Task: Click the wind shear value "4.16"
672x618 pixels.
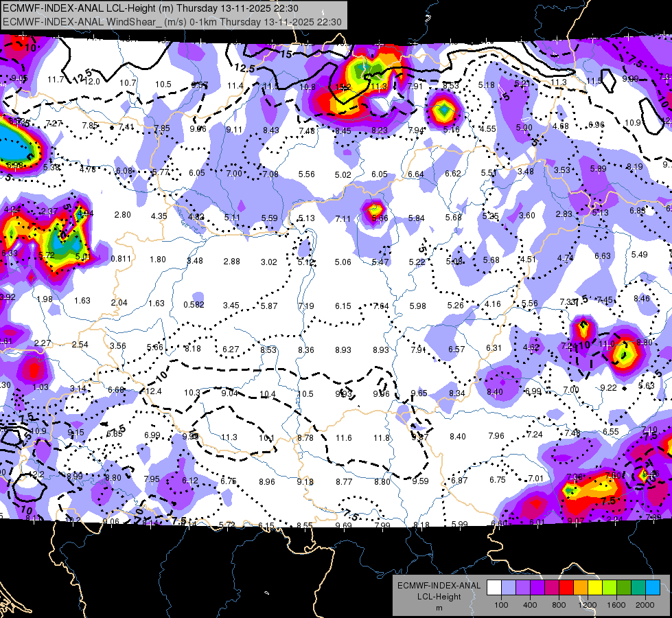Action: (x=492, y=304)
